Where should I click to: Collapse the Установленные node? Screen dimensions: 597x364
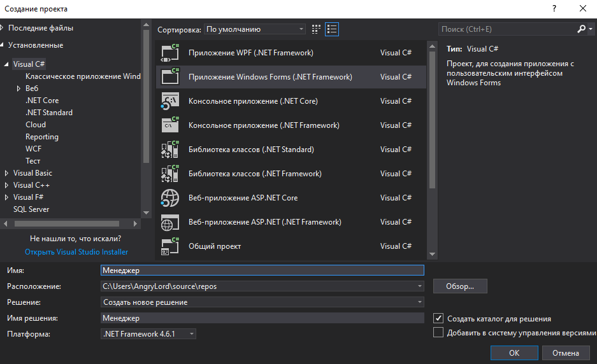point(2,45)
